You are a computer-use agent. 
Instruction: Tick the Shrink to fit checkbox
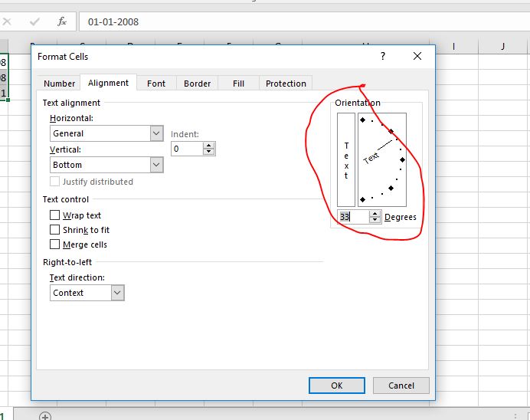pyautogui.click(x=54, y=230)
